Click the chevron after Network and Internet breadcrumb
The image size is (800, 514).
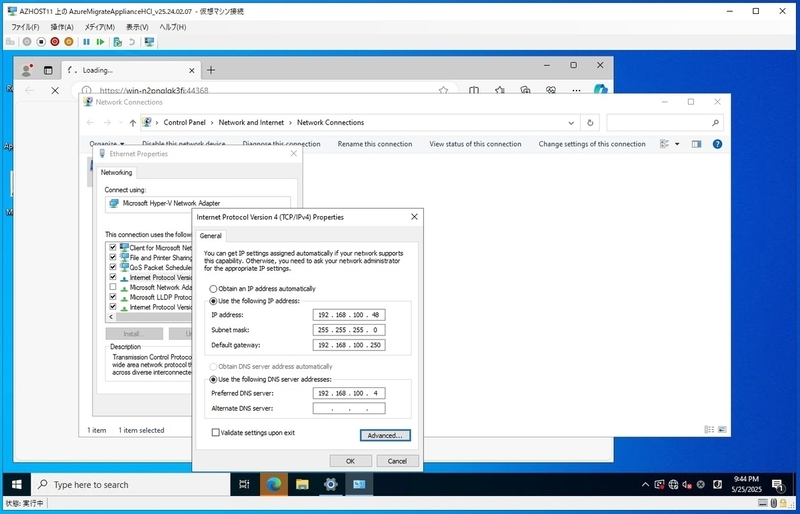(x=290, y=123)
